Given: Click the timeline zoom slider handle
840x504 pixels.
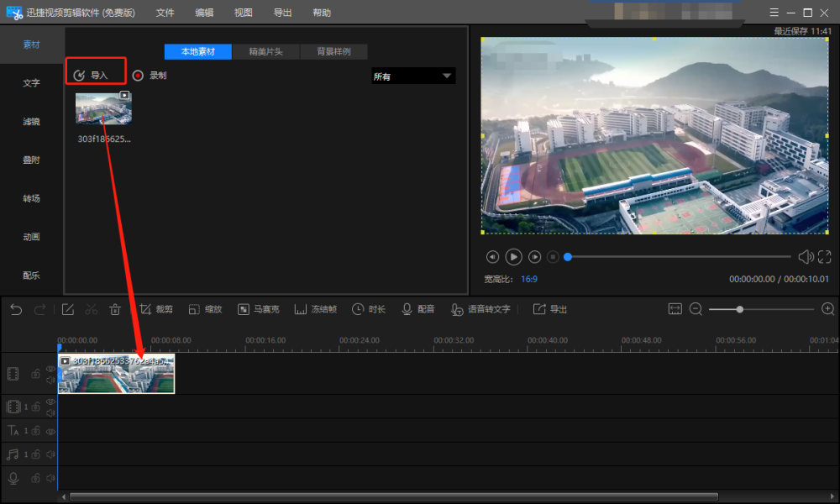Looking at the screenshot, I should (x=740, y=309).
